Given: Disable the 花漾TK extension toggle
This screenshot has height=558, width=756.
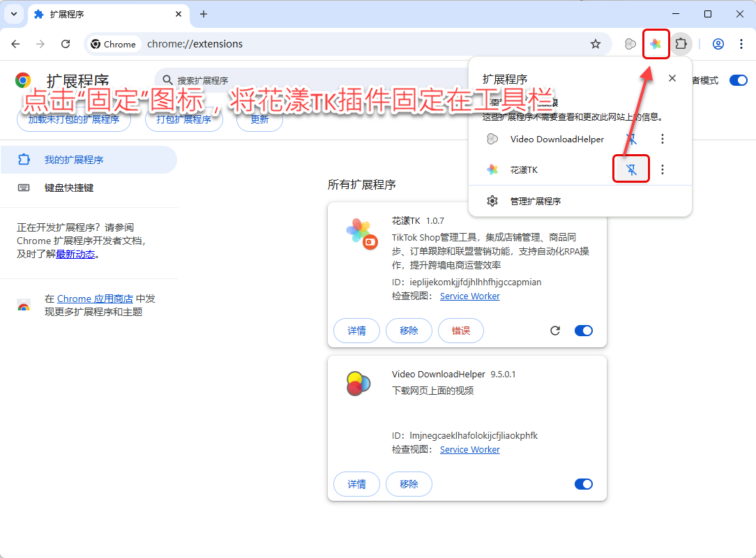Looking at the screenshot, I should (x=584, y=331).
